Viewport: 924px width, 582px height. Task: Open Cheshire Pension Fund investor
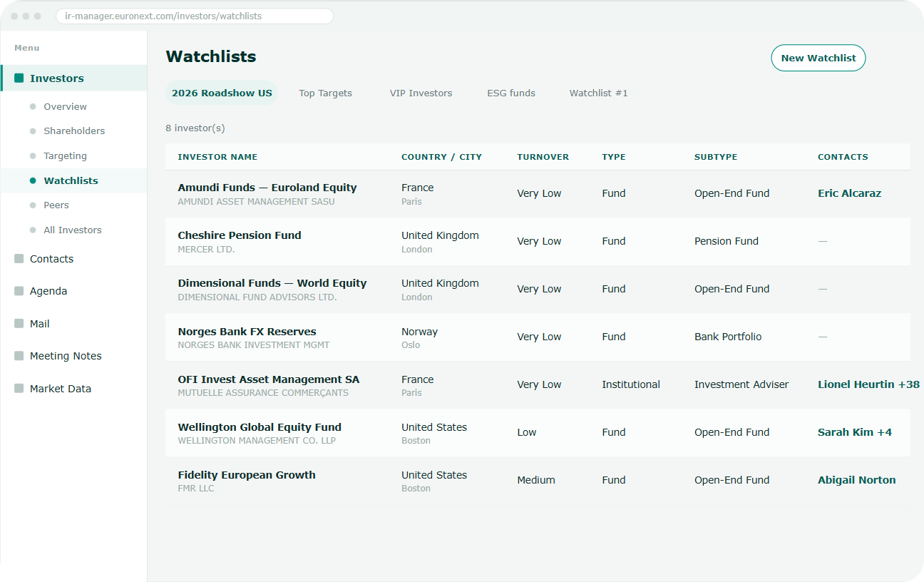pos(240,235)
